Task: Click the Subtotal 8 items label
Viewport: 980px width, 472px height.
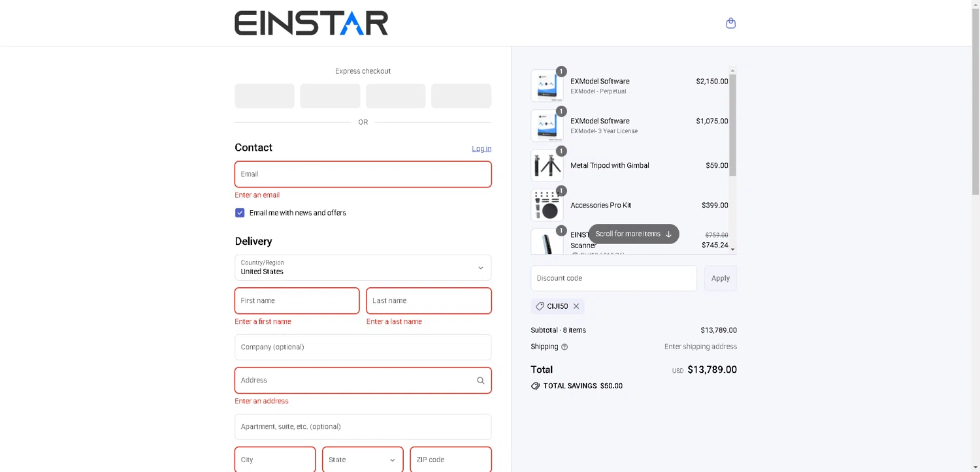Action: tap(558, 330)
